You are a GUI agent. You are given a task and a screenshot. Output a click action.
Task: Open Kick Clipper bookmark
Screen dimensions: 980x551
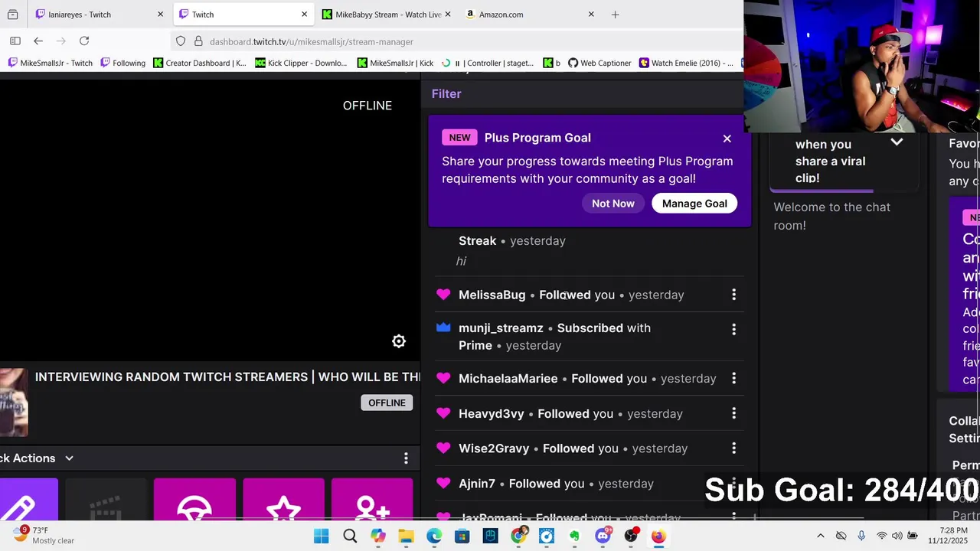tap(301, 63)
